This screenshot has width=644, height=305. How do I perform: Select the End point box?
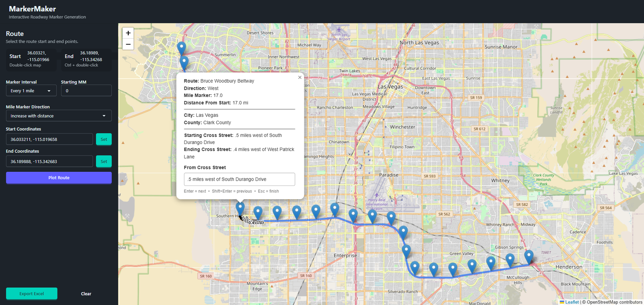(x=86, y=60)
